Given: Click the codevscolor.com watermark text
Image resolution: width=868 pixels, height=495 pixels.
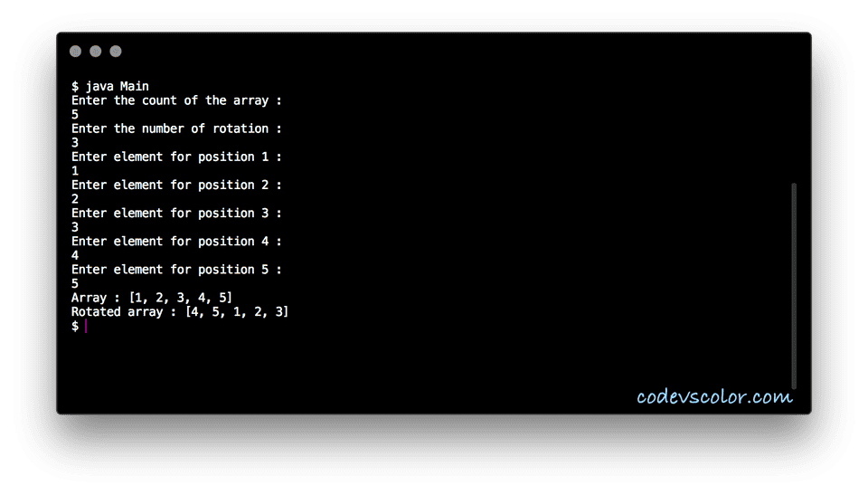Looking at the screenshot, I should pos(714,396).
